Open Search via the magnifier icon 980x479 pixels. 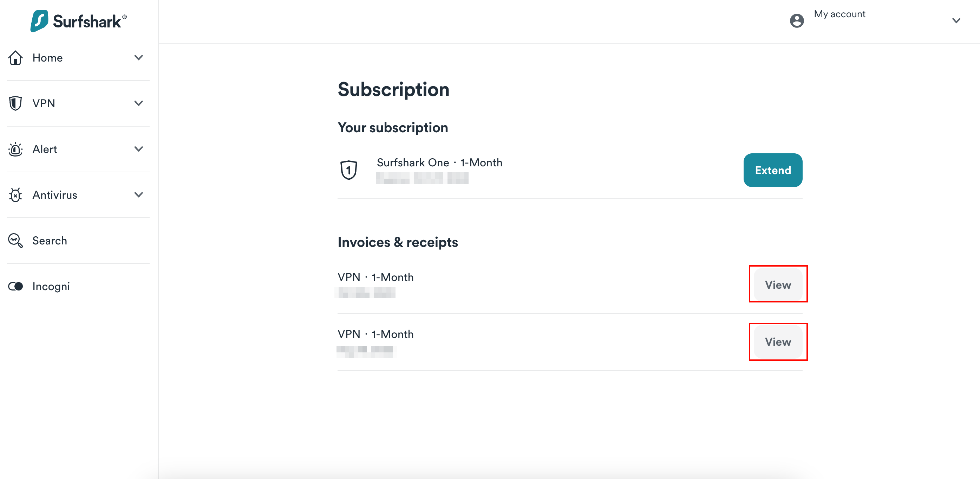[15, 240]
